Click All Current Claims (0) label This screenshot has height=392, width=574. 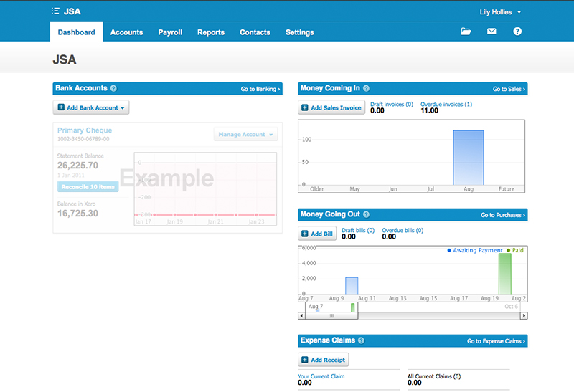[434, 376]
